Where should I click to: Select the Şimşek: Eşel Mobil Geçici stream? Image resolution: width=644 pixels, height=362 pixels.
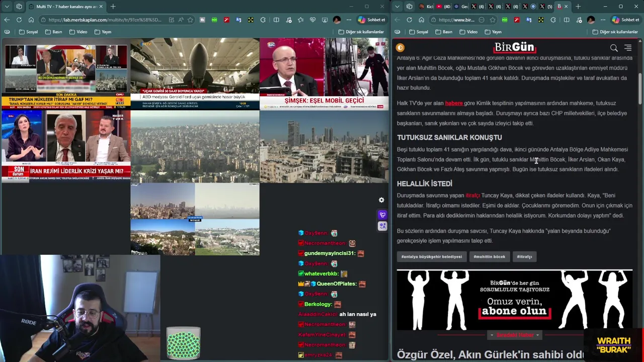324,74
